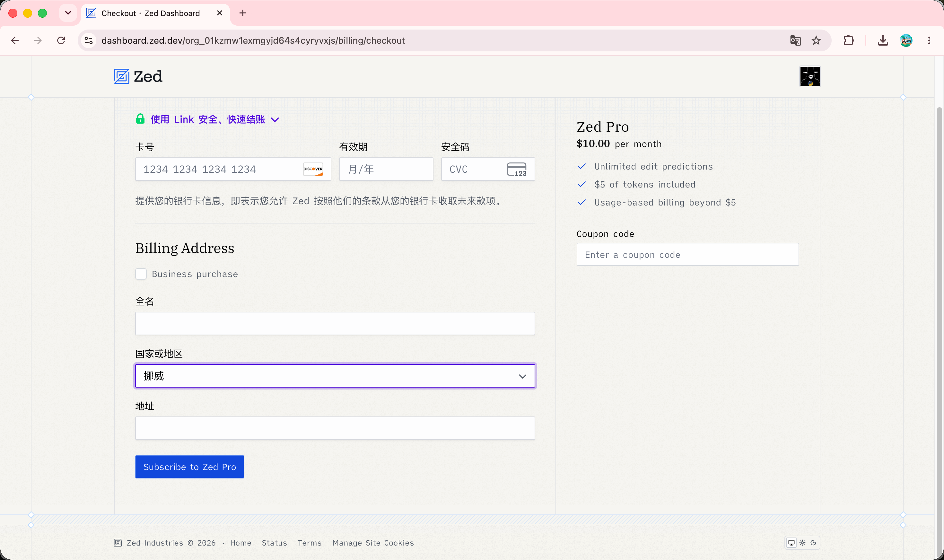
Task: Bookmark this page with the star icon
Action: tap(816, 40)
